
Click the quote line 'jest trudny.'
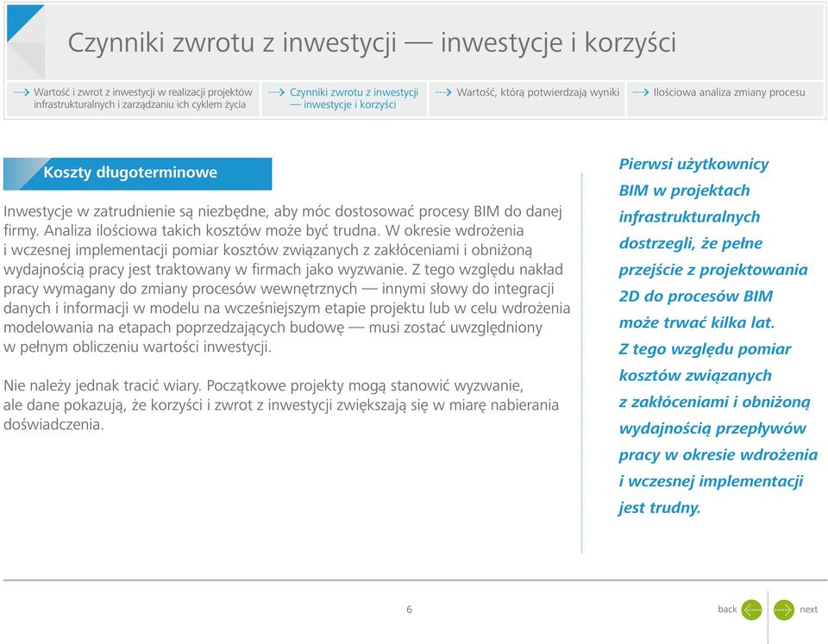click(660, 508)
